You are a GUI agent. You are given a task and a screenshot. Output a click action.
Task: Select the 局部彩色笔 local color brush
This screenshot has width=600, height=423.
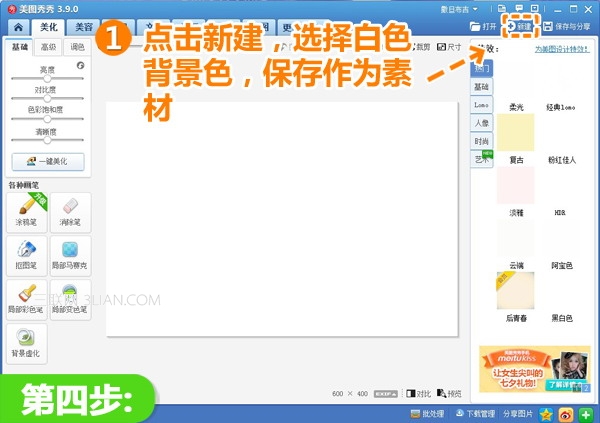[27, 300]
